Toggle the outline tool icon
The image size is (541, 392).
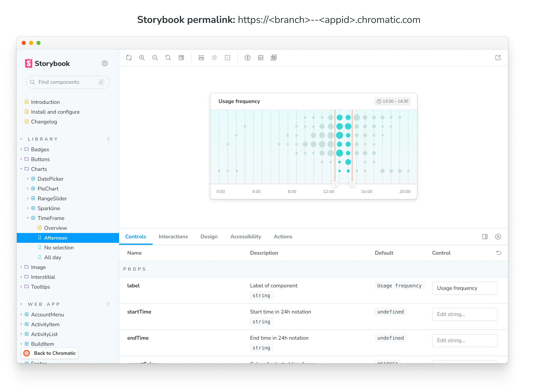[x=228, y=58]
